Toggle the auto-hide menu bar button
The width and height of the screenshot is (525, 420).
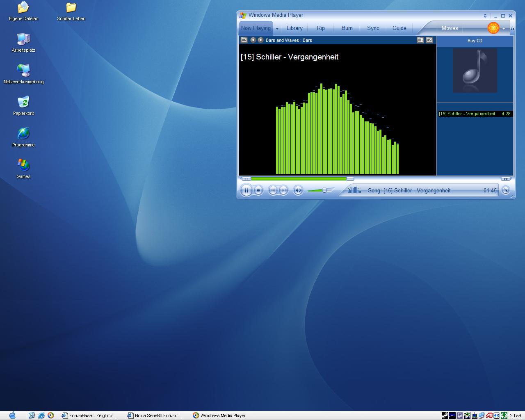pos(485,16)
